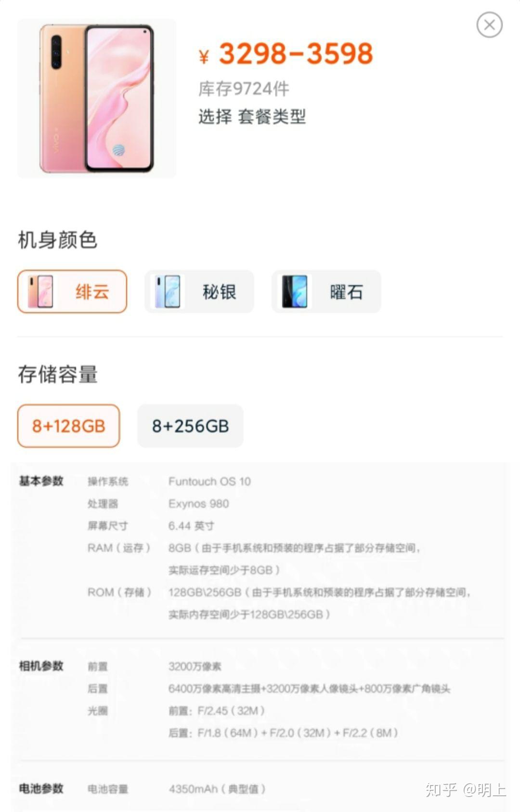Select the 曜石 color option
Screen dimensions: 520x812
pyautogui.click(x=326, y=291)
